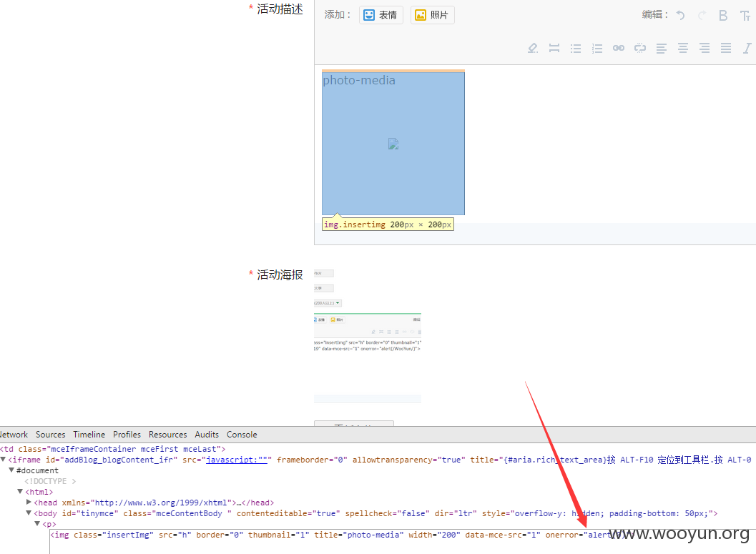The image size is (756, 554).
Task: Collapse the body tinymce node
Action: click(29, 513)
